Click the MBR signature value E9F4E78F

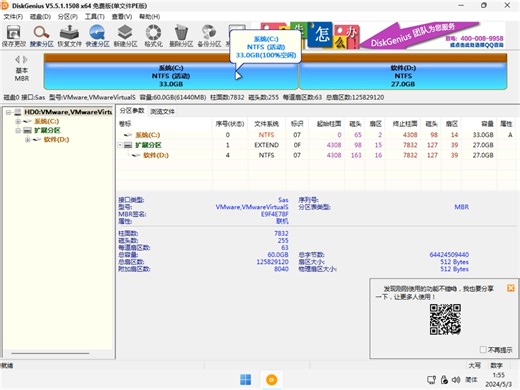point(275,214)
